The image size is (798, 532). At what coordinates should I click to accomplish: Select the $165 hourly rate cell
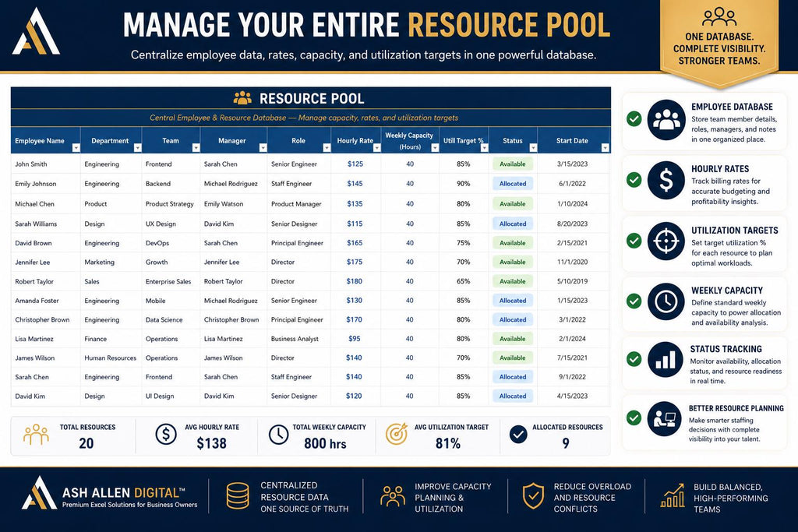click(355, 243)
